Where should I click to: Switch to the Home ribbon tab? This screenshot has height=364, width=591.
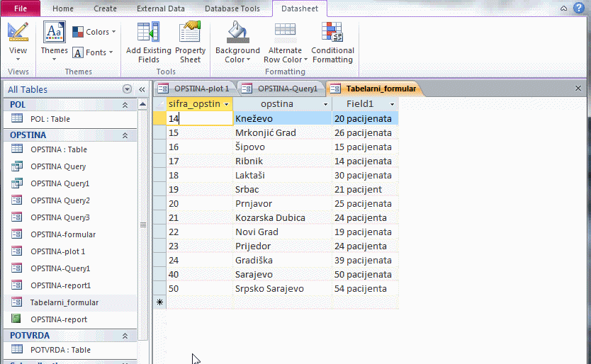pyautogui.click(x=63, y=8)
